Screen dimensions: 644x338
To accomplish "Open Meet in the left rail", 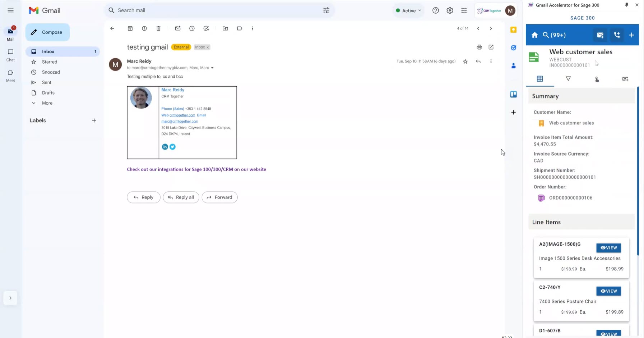I will pos(10,76).
